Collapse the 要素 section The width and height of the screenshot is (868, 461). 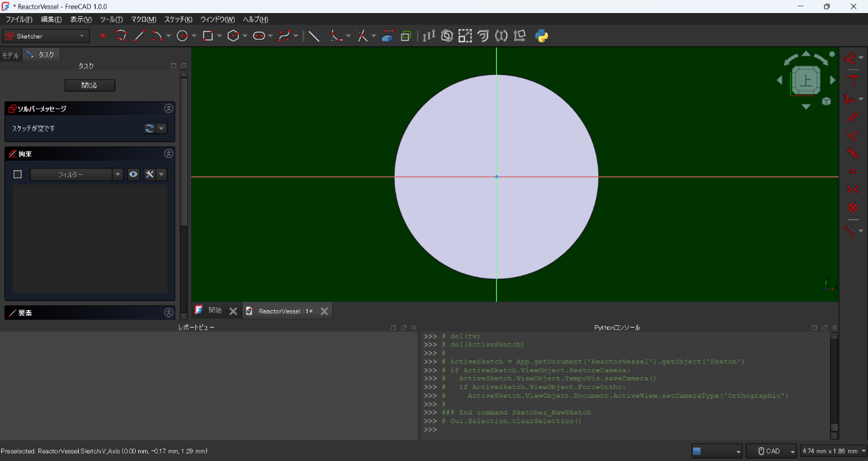(x=168, y=313)
